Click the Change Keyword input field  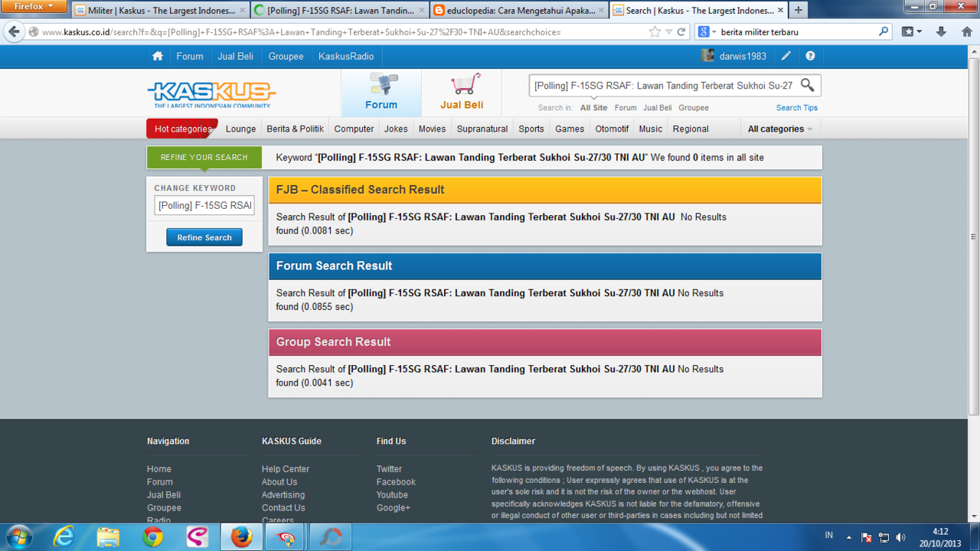tap(204, 205)
